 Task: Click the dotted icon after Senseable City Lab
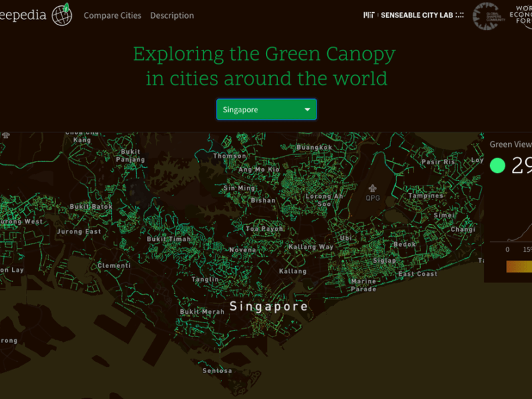coord(460,15)
